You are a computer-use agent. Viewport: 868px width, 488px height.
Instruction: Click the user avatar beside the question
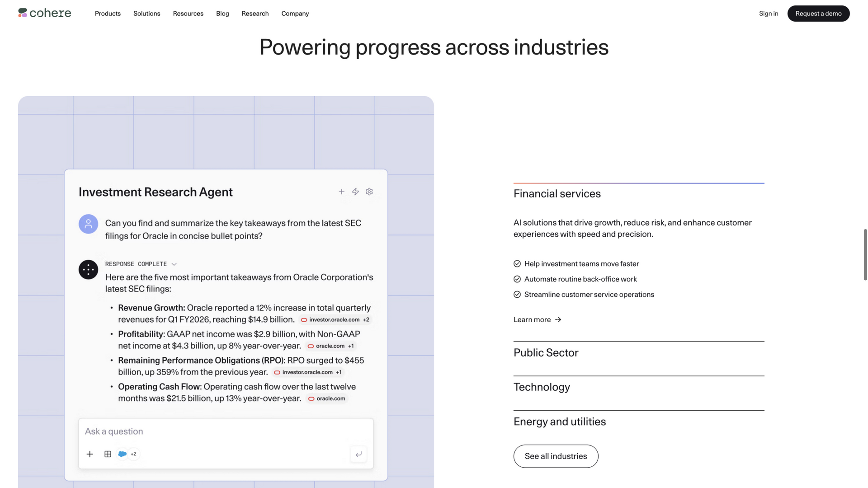[89, 224]
